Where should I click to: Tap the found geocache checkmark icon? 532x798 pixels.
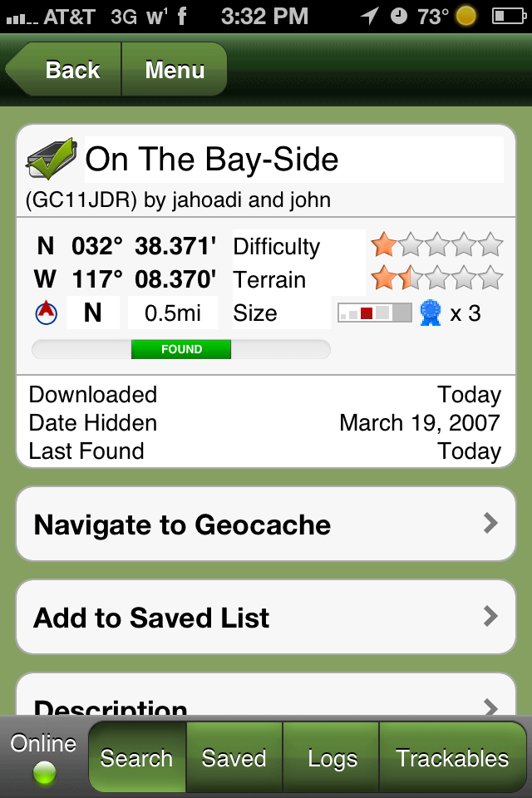click(x=52, y=159)
